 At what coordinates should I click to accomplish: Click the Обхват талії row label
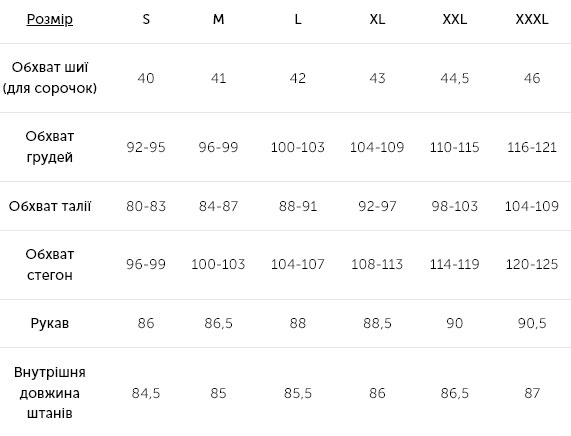click(x=50, y=206)
